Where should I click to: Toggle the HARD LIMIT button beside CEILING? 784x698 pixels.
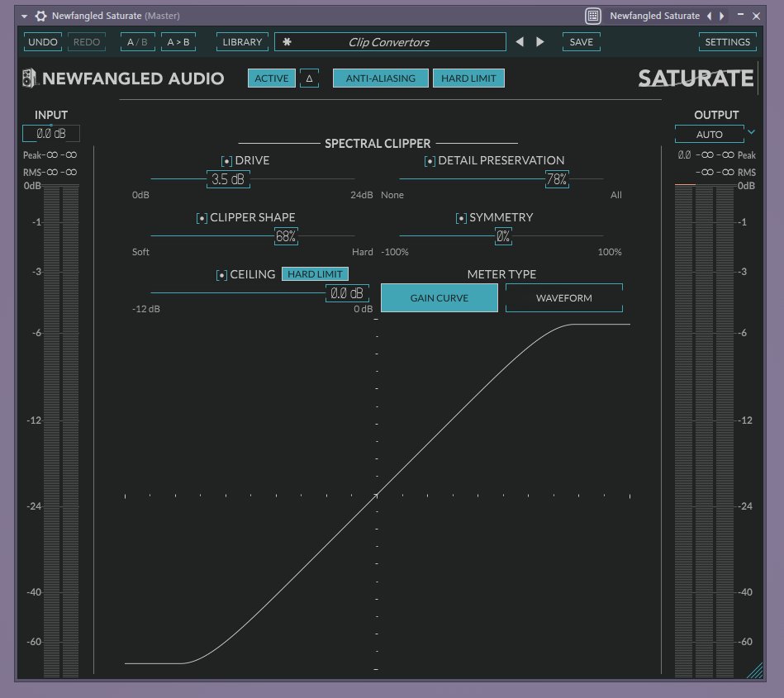pyautogui.click(x=315, y=274)
